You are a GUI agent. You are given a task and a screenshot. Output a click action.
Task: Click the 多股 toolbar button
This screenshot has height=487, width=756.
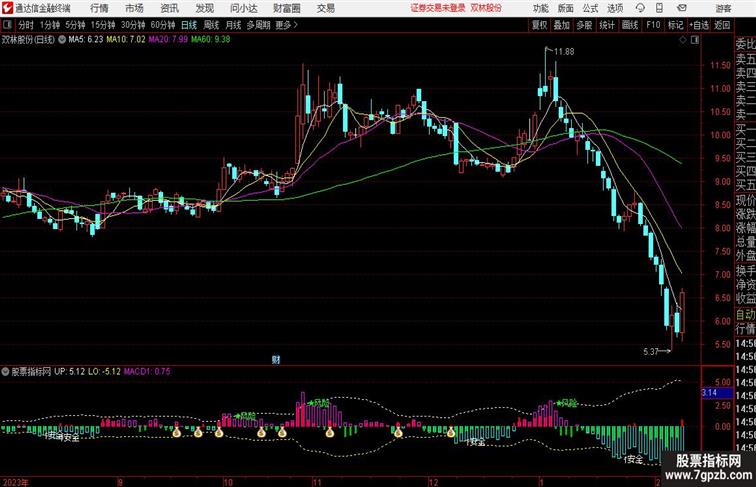pyautogui.click(x=584, y=25)
